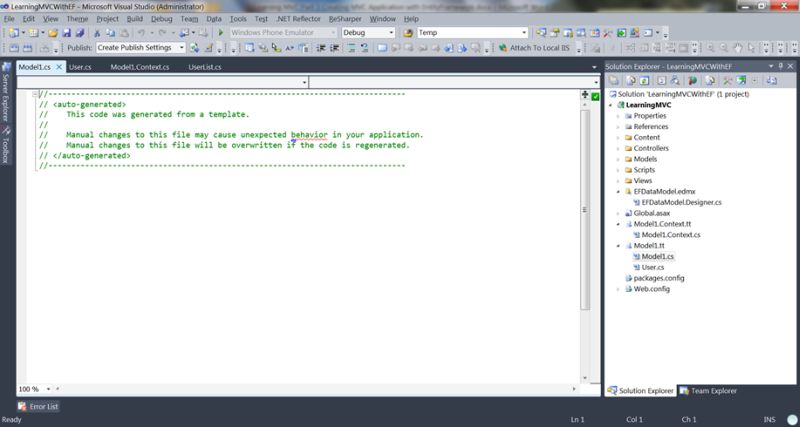Click the Copy icon in the toolbar
Screen dimensions: 800x427
point(111,33)
